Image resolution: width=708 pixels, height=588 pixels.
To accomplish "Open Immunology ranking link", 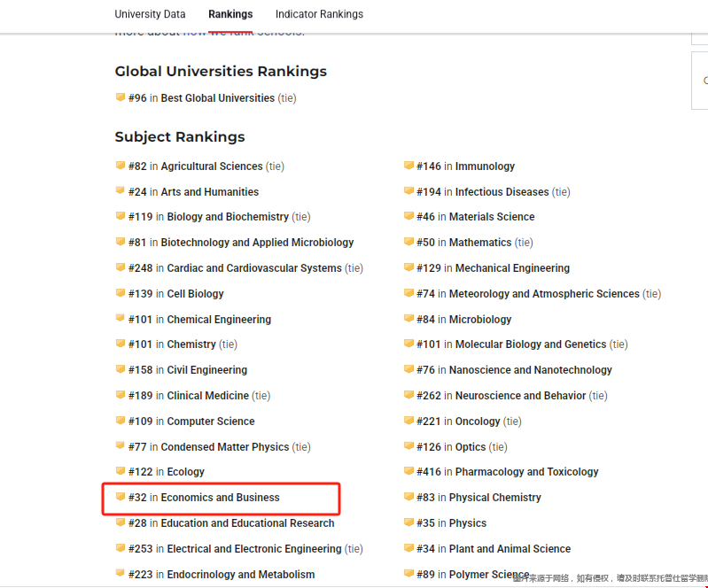I will (485, 166).
